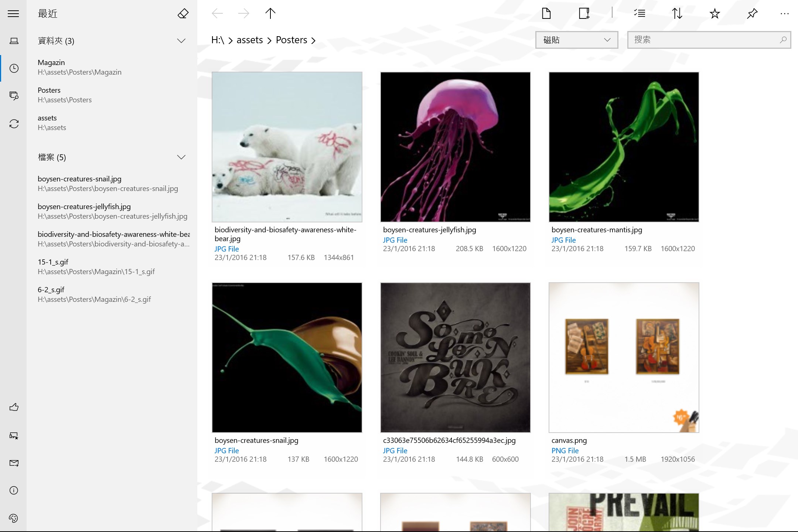Click file name boysen-creatures-jellyfish.jpg in grid
The height and width of the screenshot is (532, 798).
click(429, 230)
